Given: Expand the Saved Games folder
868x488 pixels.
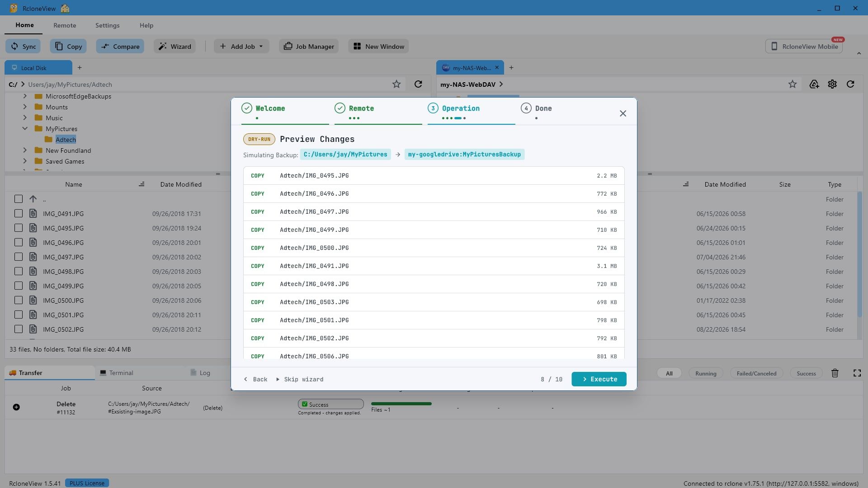Looking at the screenshot, I should [25, 161].
